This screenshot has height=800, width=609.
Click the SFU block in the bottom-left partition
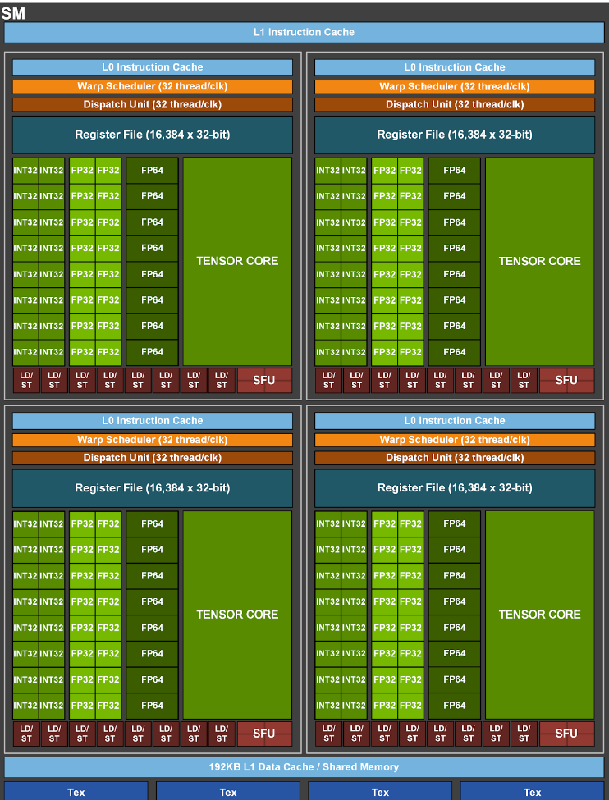tap(264, 734)
